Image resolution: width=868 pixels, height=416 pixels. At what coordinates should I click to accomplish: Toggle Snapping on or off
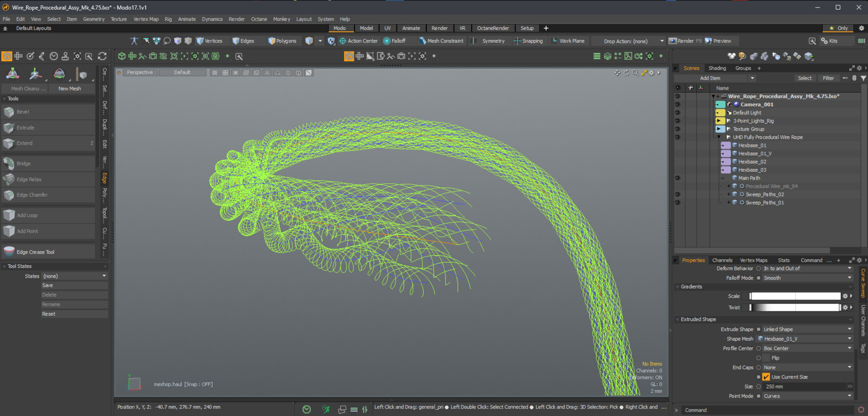coord(528,41)
